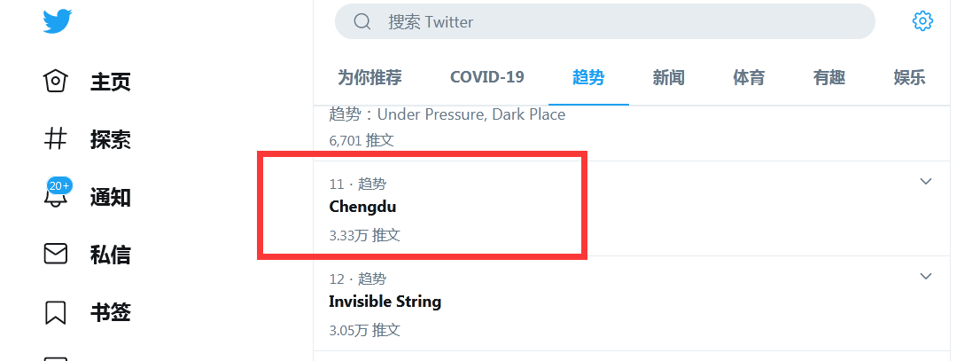Open the settings gear icon
This screenshot has height=361, width=980.
(922, 21)
